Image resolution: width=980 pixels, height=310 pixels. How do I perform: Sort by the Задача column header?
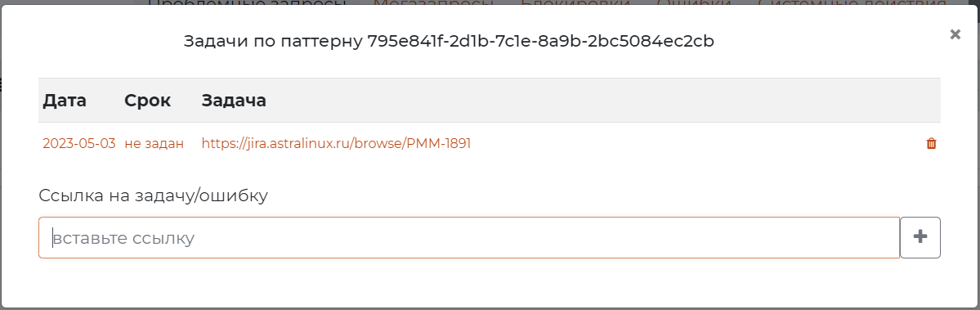pyautogui.click(x=234, y=101)
